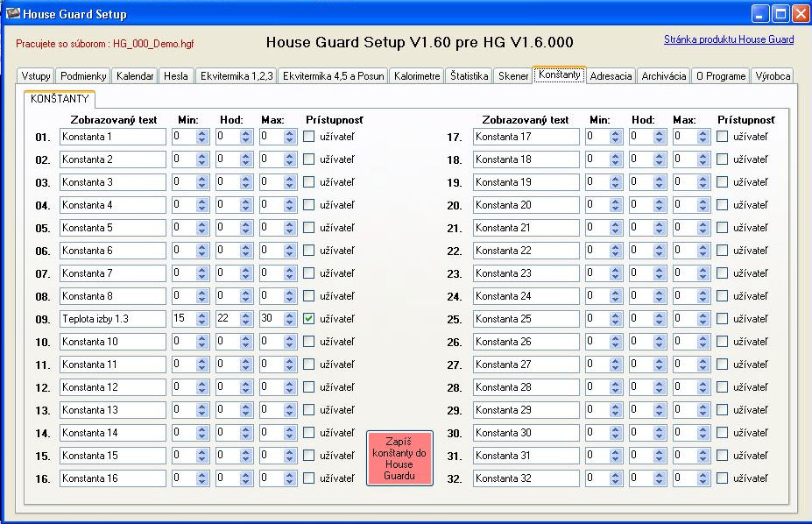Decrease Hod value for Konstanta 2
Image resolution: width=812 pixels, height=524 pixels.
(246, 163)
